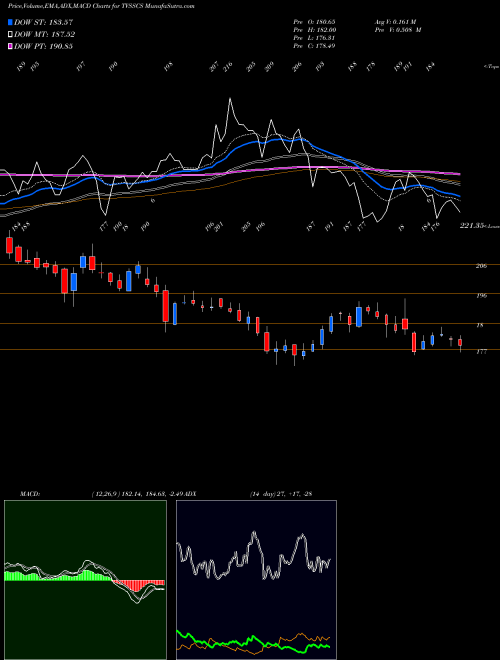Click the 'Pre H: 182.60' value

pyautogui.click(x=314, y=30)
